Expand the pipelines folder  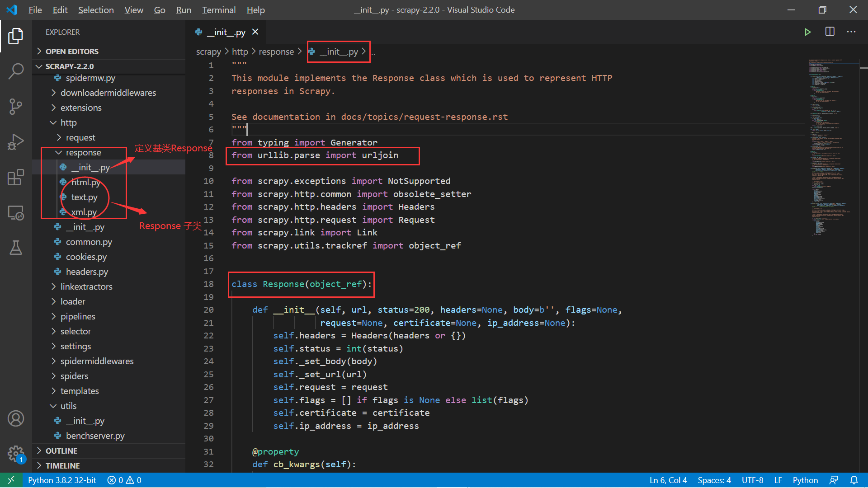(108, 316)
